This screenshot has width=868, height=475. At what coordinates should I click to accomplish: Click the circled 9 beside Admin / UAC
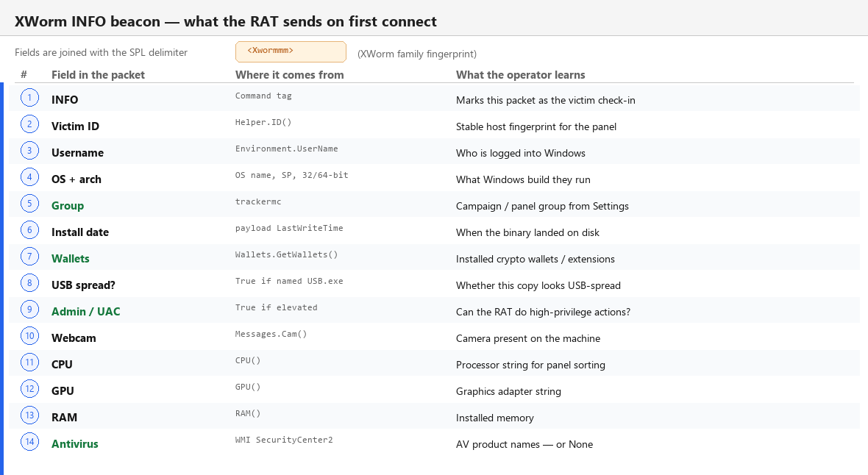[30, 310]
